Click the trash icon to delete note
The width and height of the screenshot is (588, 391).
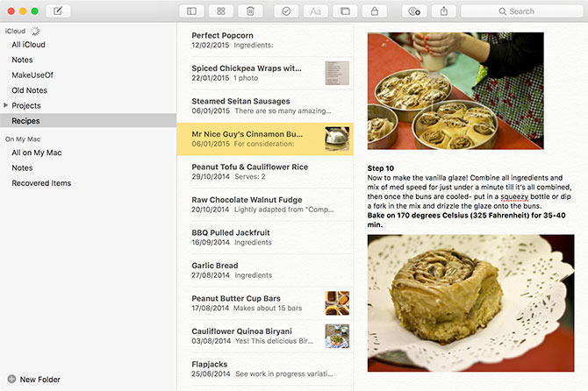(251, 11)
